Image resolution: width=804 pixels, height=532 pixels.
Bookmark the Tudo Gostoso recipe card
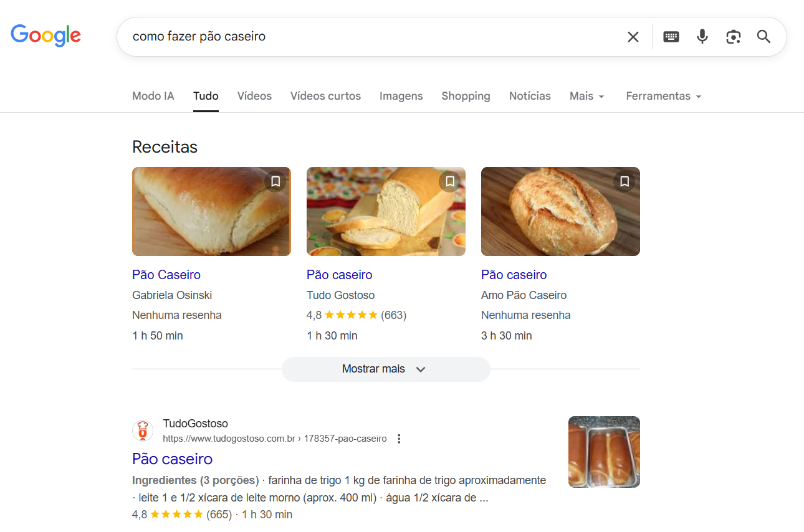(x=449, y=181)
